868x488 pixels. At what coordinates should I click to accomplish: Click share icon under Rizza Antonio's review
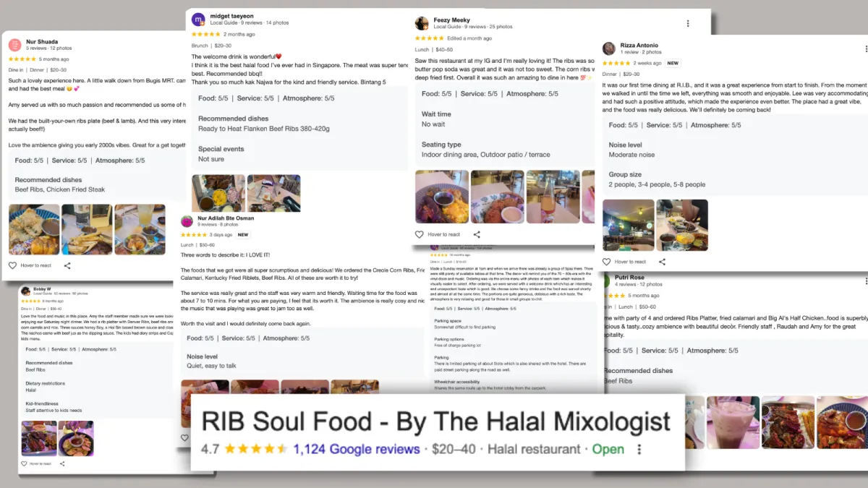pyautogui.click(x=662, y=262)
